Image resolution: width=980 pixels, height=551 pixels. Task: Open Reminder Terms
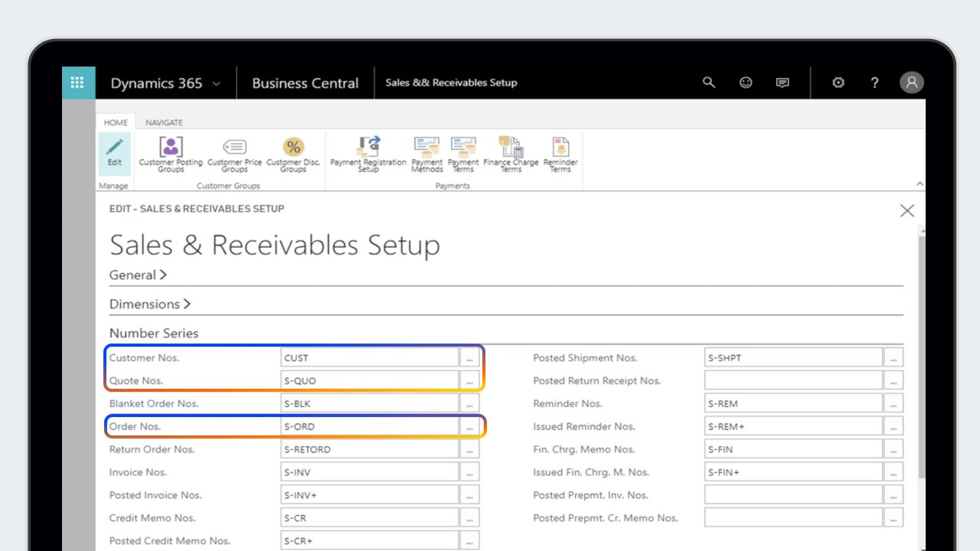pyautogui.click(x=560, y=155)
